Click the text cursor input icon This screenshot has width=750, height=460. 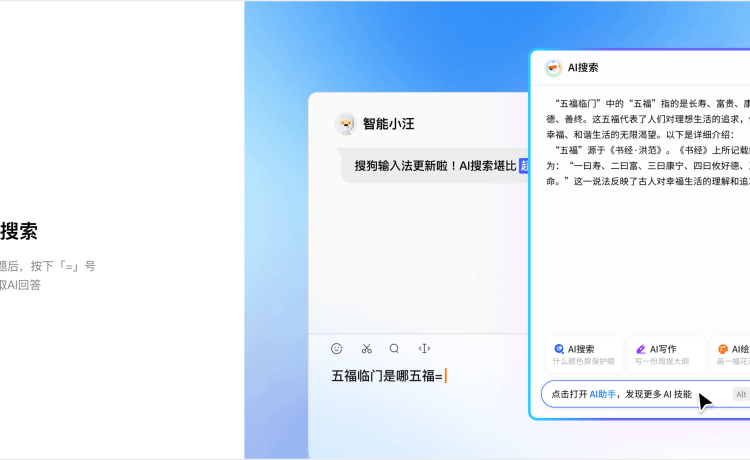(424, 349)
